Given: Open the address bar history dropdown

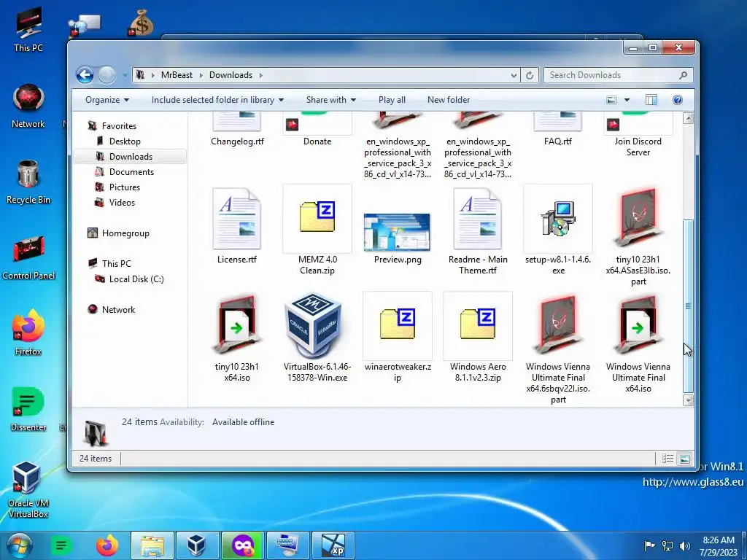Looking at the screenshot, I should pyautogui.click(x=514, y=75).
